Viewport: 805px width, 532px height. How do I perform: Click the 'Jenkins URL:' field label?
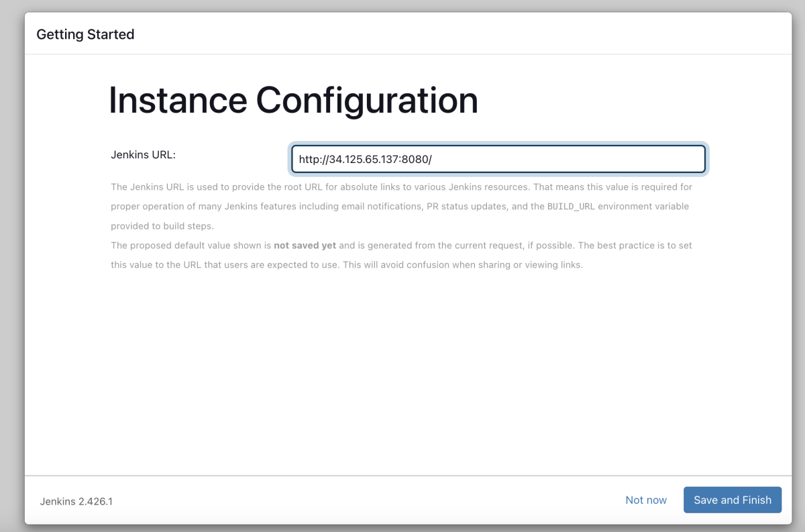143,155
